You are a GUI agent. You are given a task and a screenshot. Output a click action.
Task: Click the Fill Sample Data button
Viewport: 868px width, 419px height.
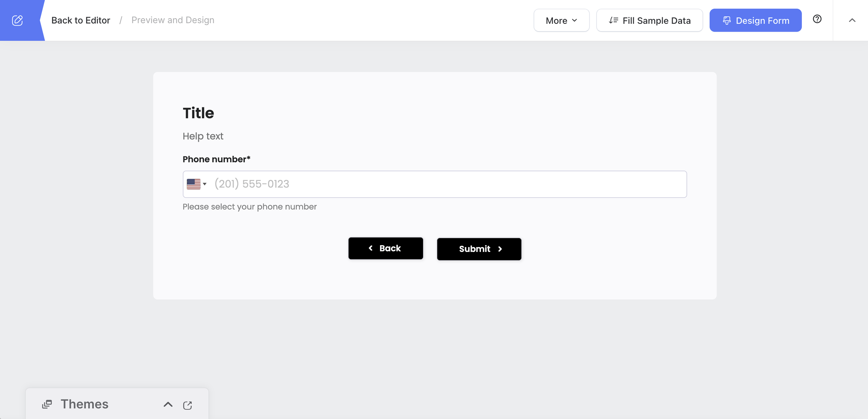point(649,21)
